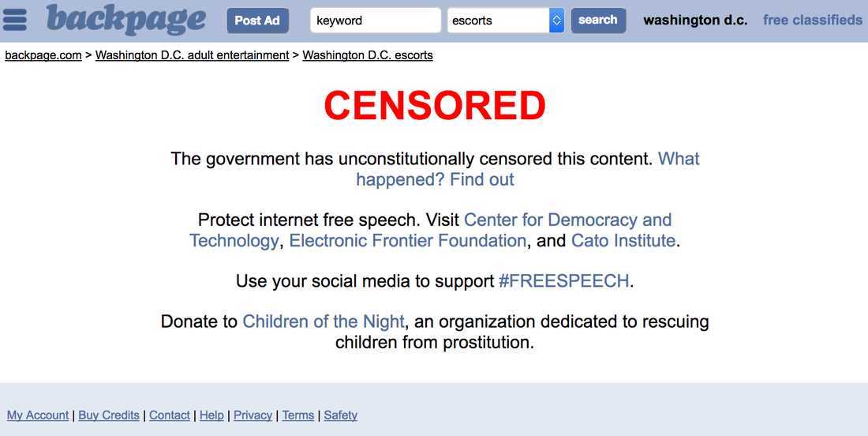Image resolution: width=868 pixels, height=436 pixels.
Task: Open Children of the Night link
Action: pyautogui.click(x=324, y=321)
